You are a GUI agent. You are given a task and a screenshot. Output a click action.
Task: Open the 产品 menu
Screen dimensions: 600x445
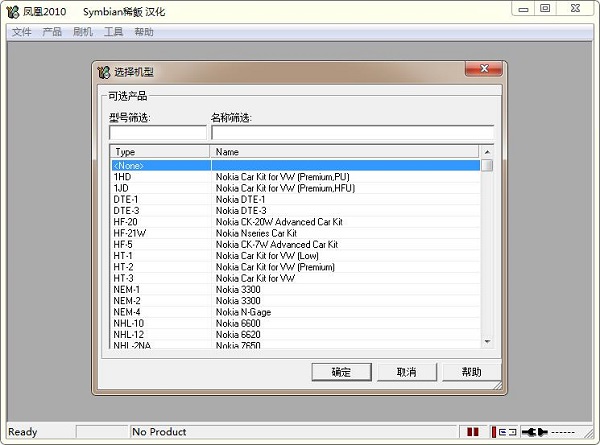pyautogui.click(x=52, y=32)
